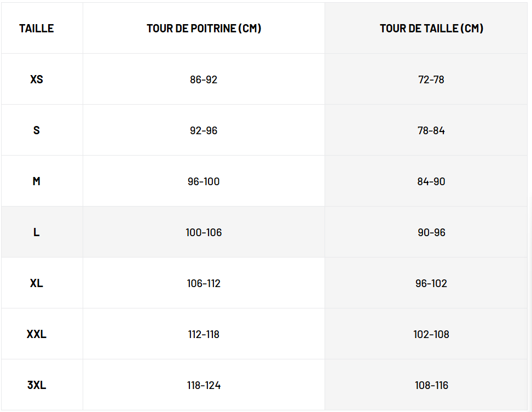Click the 84-90 waist measurement cell

(x=431, y=181)
